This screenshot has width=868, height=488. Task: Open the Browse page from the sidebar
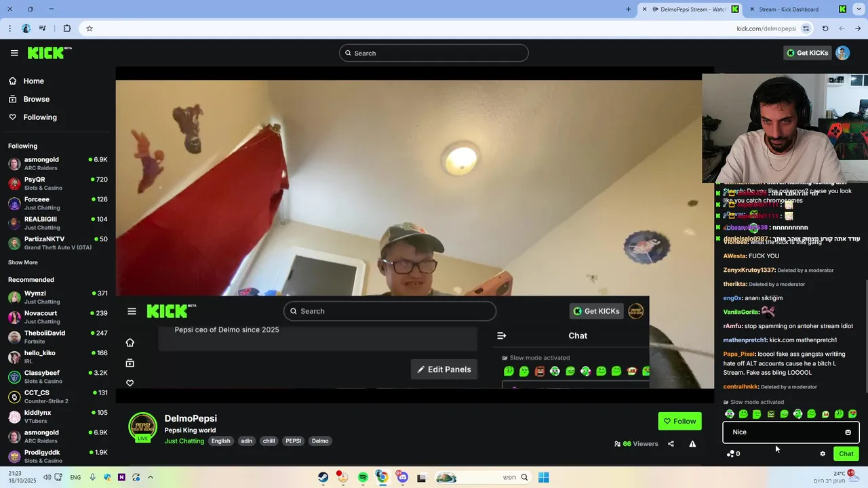point(36,99)
